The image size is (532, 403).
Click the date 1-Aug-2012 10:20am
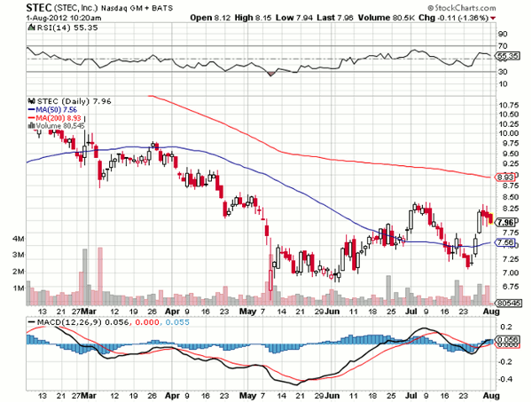[x=64, y=18]
